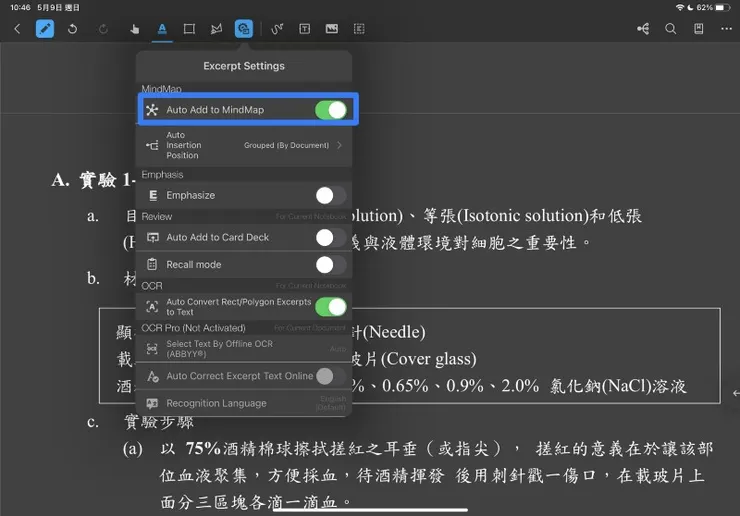Screen dimensions: 740x516
Task: Select the polygon lasso excerpt tool
Action: [x=216, y=29]
